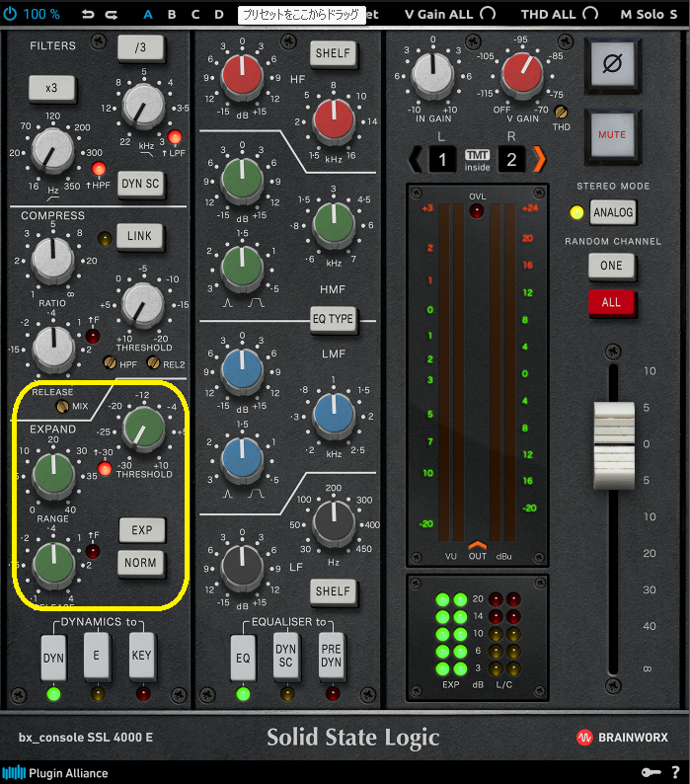This screenshot has height=784, width=690.
Task: Click the LF black frequency Hz knob
Action: (x=334, y=522)
